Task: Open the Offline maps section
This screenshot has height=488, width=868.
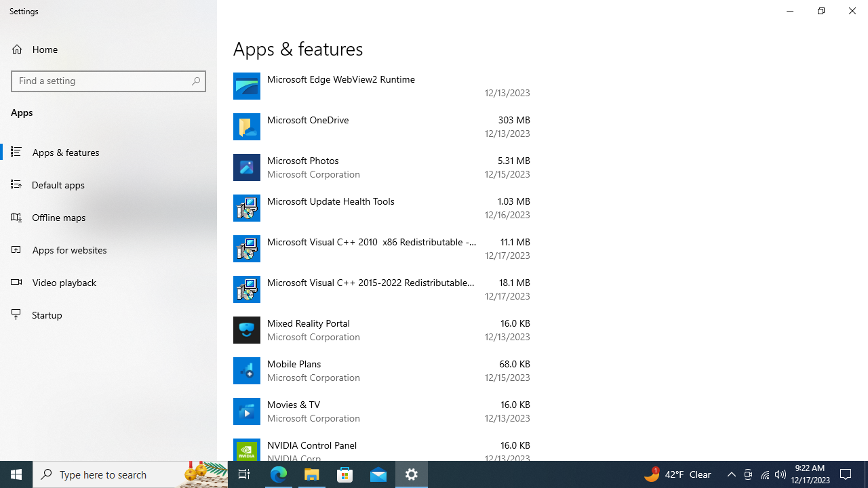Action: (x=58, y=217)
